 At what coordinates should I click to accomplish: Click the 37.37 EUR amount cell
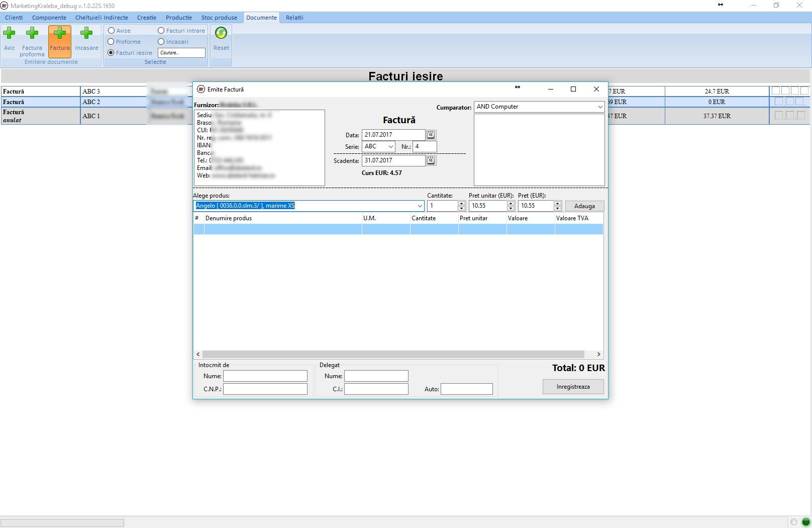click(717, 116)
